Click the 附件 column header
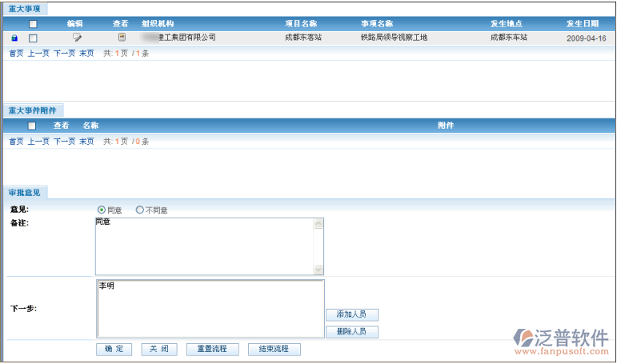This screenshot has width=617, height=364. point(446,126)
